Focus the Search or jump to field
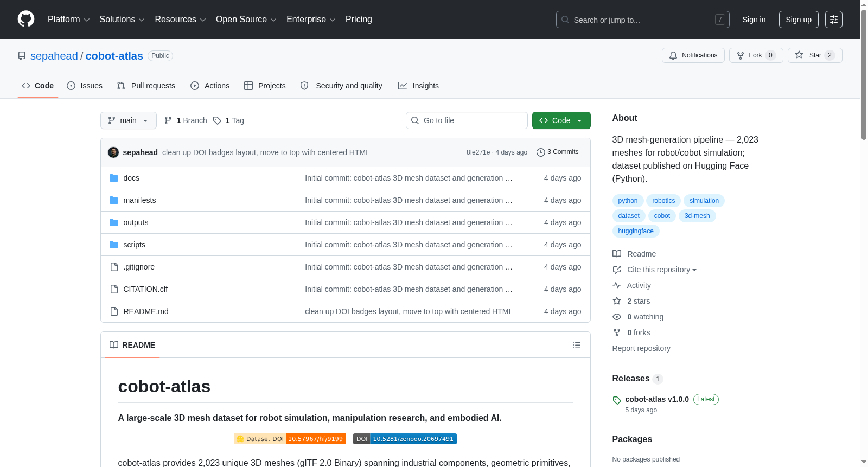 click(643, 20)
